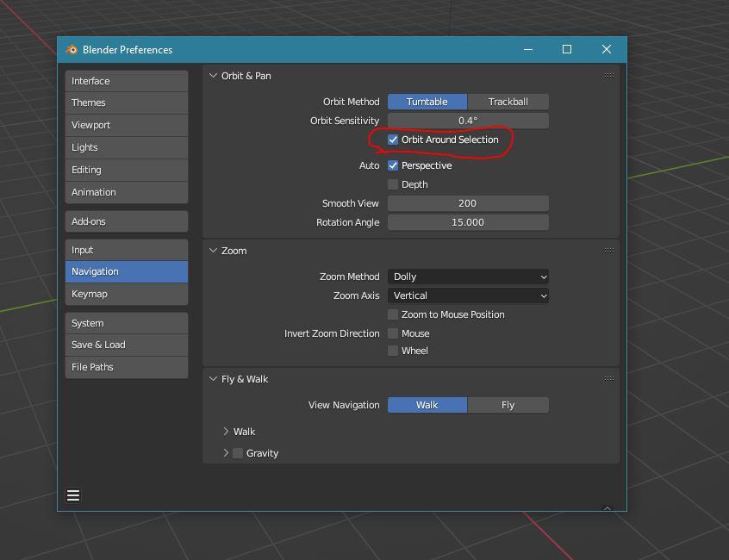Collapse the Fly & Walk panel
Viewport: 729px width, 560px height.
click(x=213, y=379)
